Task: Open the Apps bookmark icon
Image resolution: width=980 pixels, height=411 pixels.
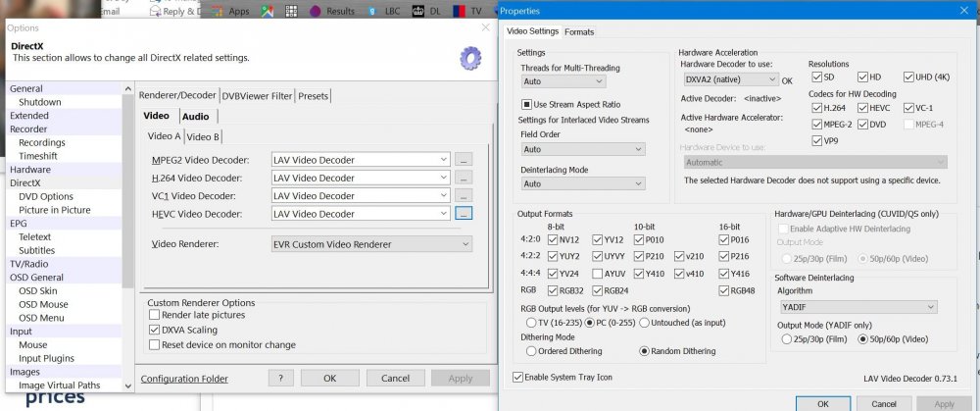Action: (218, 11)
